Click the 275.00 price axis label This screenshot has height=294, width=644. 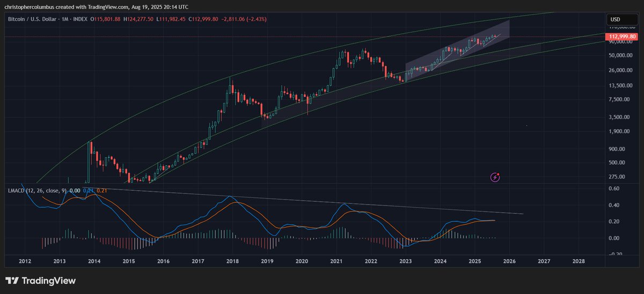pyautogui.click(x=617, y=177)
